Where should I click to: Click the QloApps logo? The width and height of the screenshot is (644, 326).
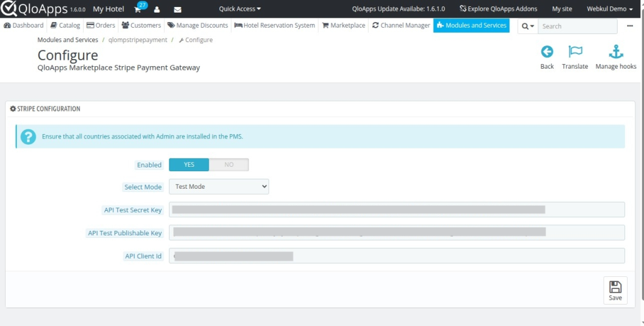click(35, 8)
